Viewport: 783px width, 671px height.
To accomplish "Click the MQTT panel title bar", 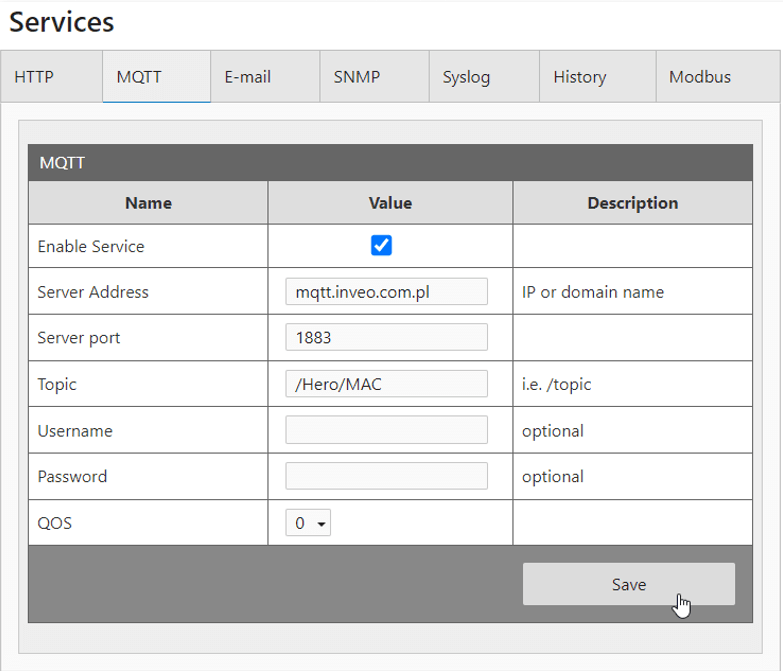I will point(390,163).
